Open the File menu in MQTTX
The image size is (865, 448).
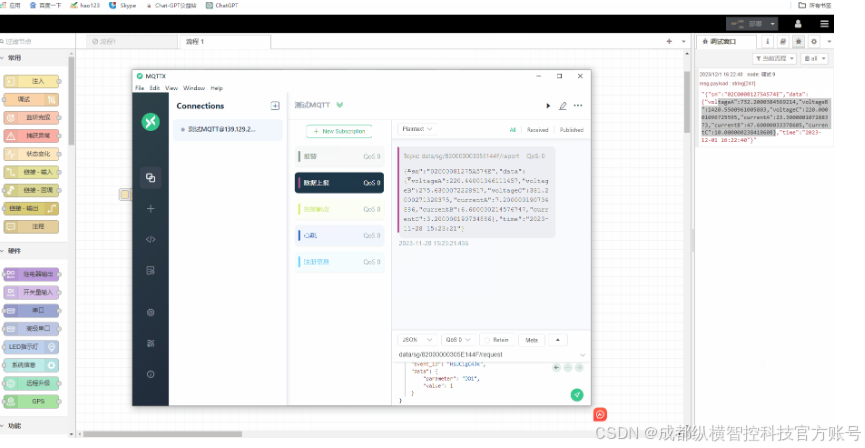140,88
